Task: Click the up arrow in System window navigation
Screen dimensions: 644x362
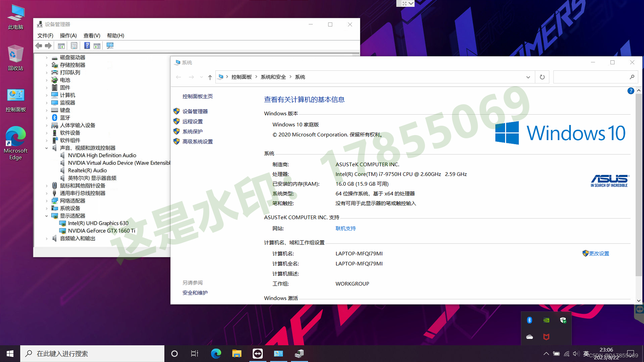Action: (210, 77)
